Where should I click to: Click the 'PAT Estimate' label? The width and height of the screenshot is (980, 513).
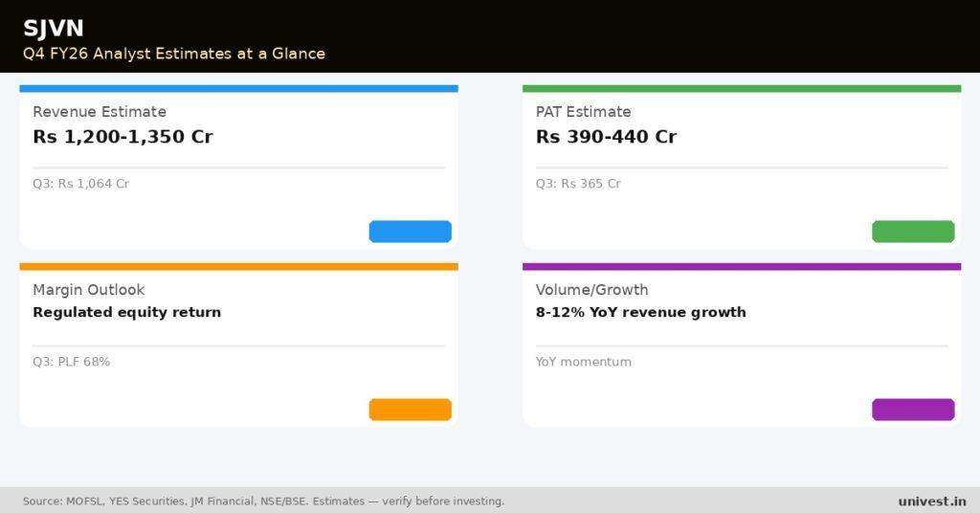pos(583,112)
